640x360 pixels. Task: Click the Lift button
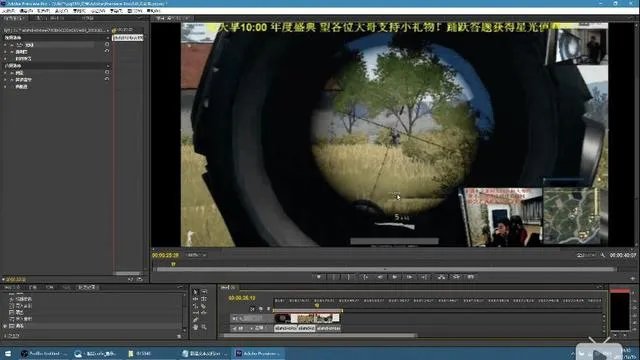pos(441,277)
